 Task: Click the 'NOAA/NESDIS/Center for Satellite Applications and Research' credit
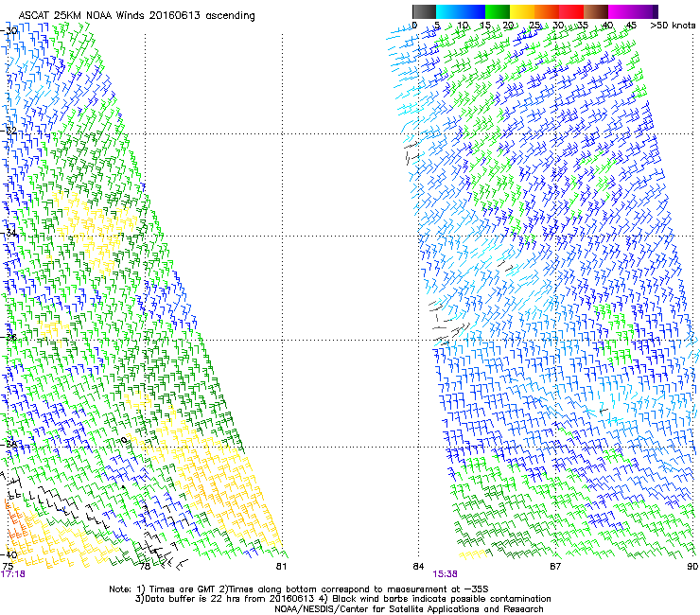coord(409,609)
